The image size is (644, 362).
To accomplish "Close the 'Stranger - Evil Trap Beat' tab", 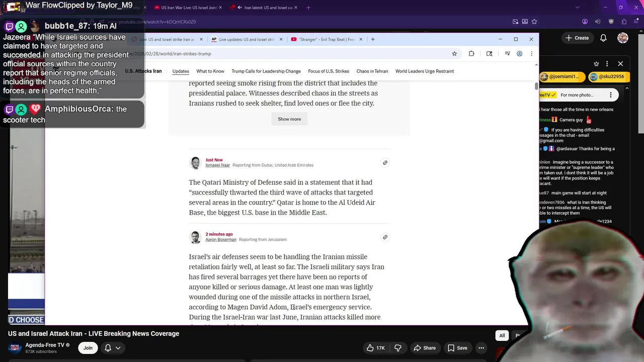I will click(361, 39).
